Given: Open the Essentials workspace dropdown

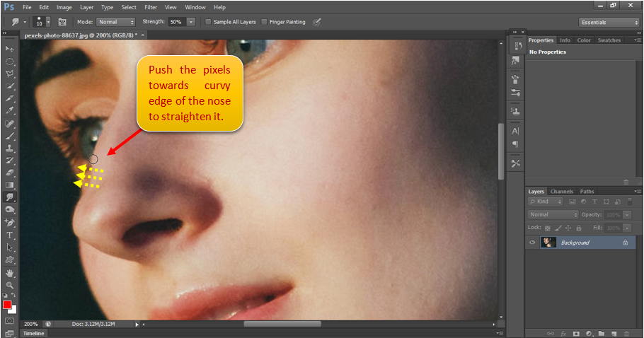Looking at the screenshot, I should coord(609,23).
